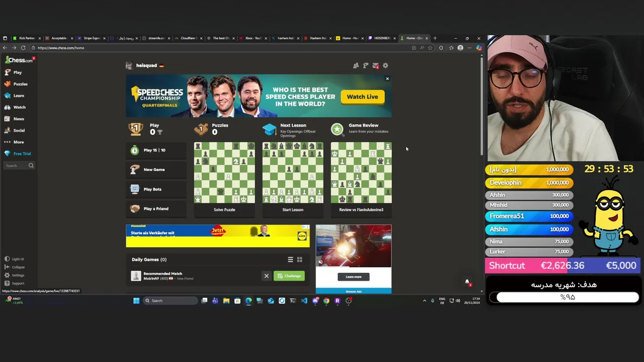Screen dimensions: 644x362
Task: Open News in the left sidebar
Action: click(15, 119)
